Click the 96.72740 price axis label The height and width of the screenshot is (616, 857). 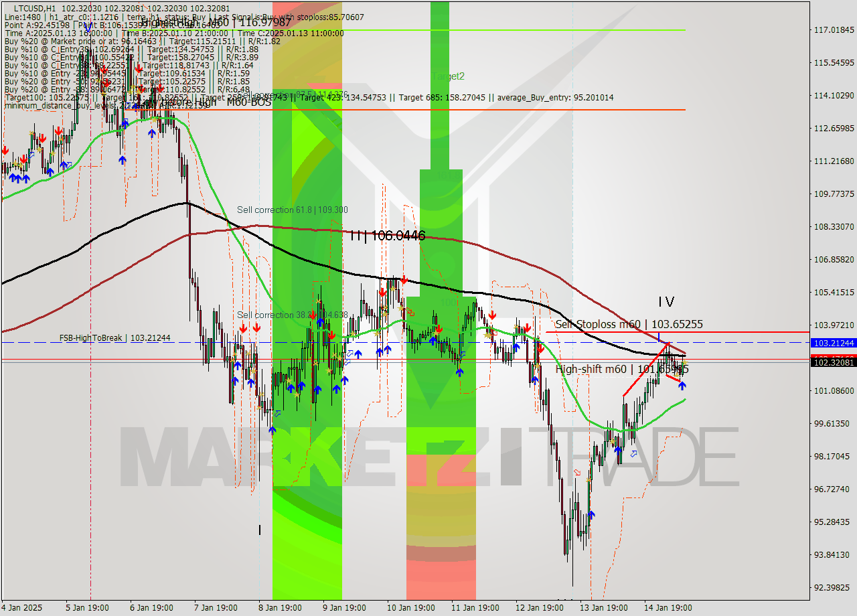831,489
